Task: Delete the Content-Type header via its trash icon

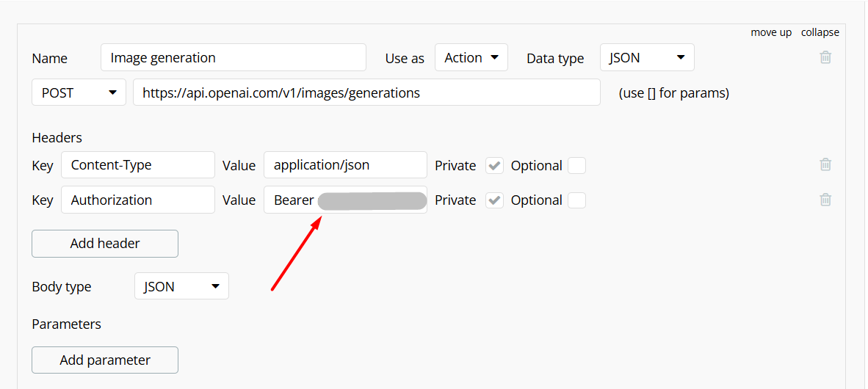Action: tap(825, 164)
